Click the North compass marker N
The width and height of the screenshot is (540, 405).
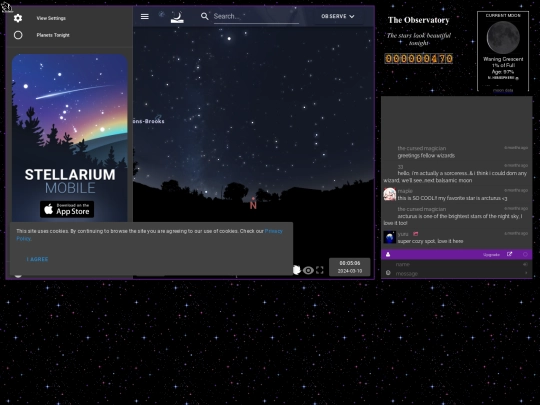[253, 205]
